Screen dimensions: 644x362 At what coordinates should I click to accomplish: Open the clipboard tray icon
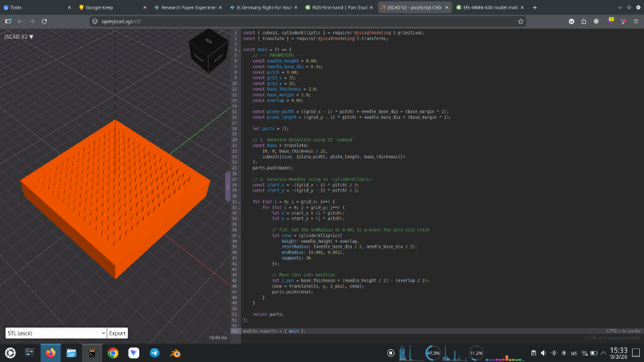coord(534,353)
